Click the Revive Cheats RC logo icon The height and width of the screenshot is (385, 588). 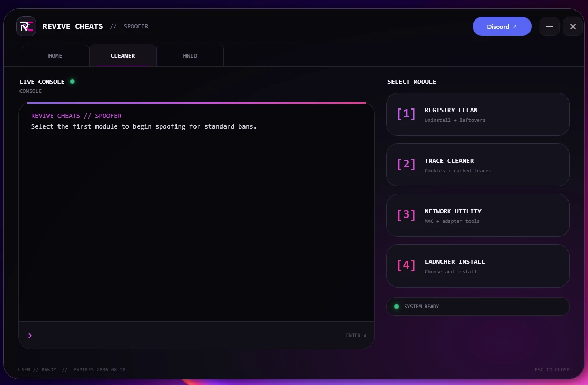pyautogui.click(x=26, y=26)
